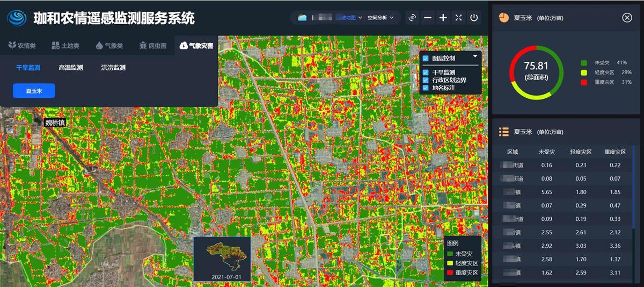
Task: Toggle fullscreen with the expand icon
Action: click(x=458, y=18)
